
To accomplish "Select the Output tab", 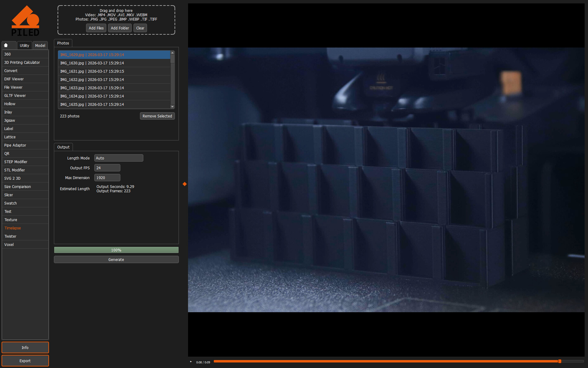I will (63, 147).
